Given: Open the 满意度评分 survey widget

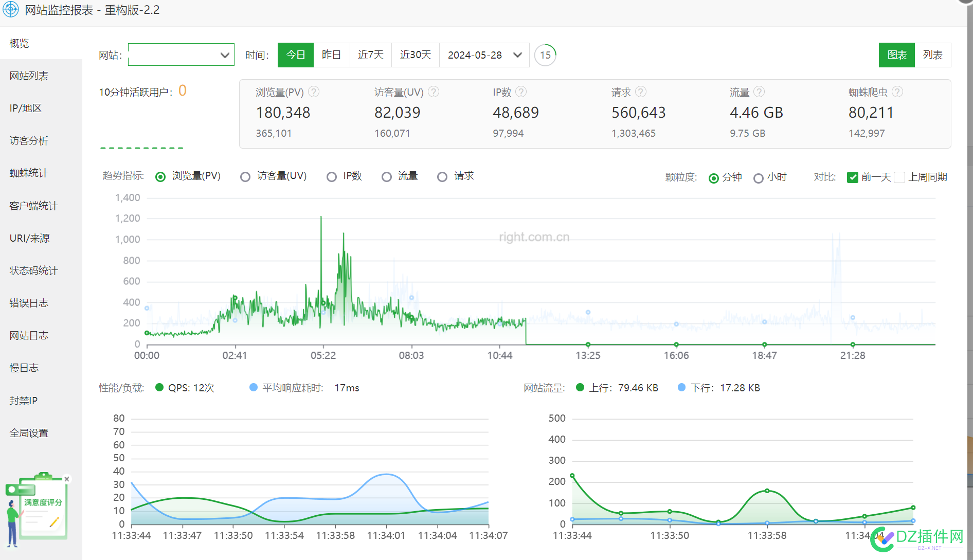Looking at the screenshot, I should pos(37,509).
